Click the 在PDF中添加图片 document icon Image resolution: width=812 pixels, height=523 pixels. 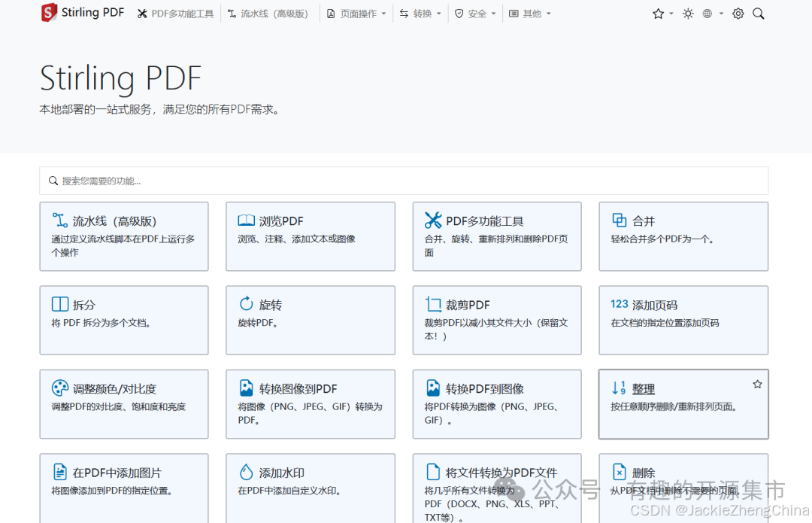point(59,472)
